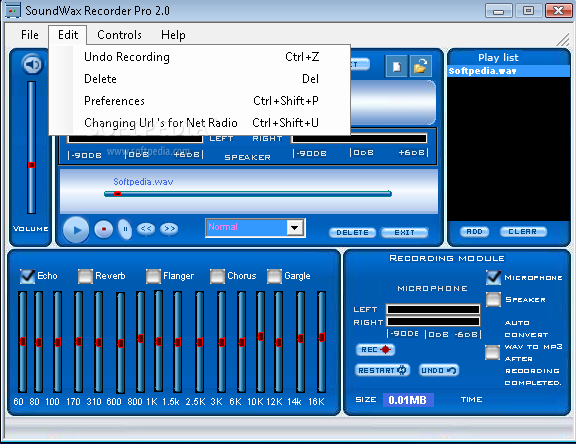Adjust the 1.5k equalizer slider

click(x=178, y=342)
